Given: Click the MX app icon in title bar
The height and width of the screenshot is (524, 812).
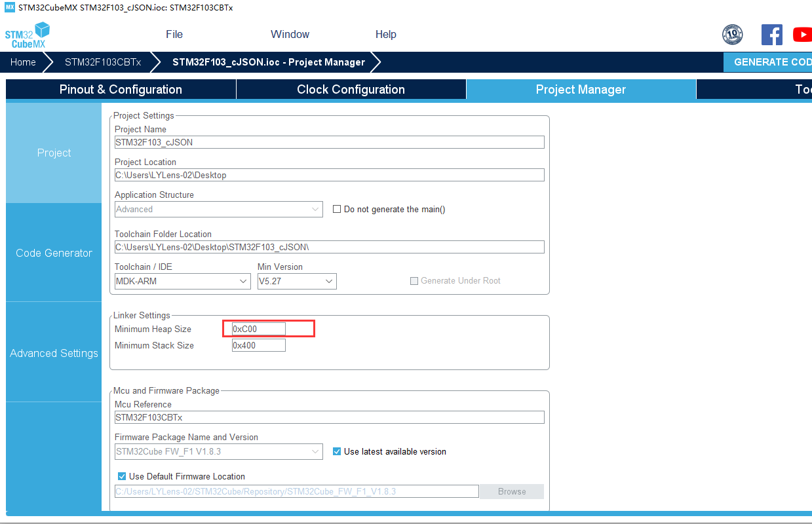Looking at the screenshot, I should [x=10, y=7].
